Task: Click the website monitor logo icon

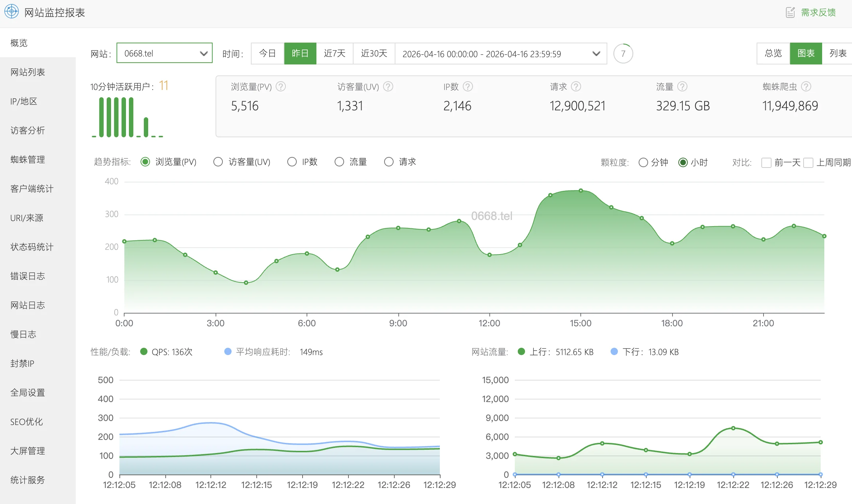Action: coord(11,12)
